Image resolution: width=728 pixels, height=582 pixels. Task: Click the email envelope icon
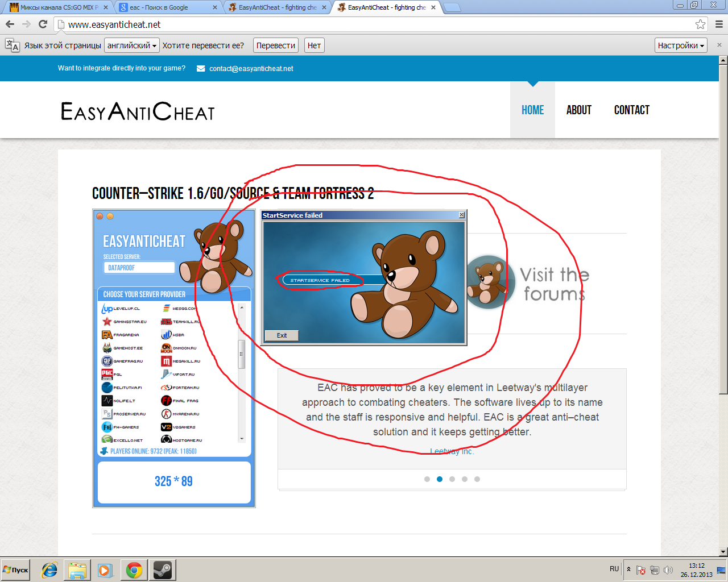pyautogui.click(x=201, y=69)
